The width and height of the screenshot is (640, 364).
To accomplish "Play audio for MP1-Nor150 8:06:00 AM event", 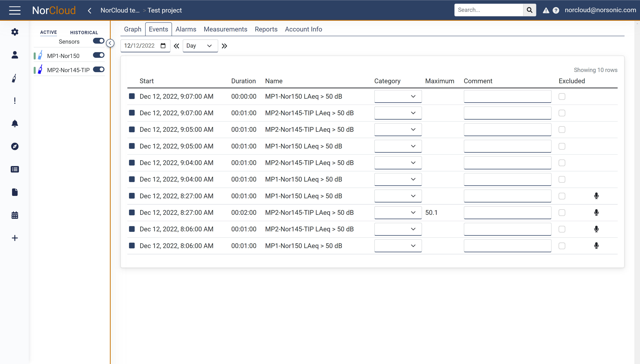I will click(596, 246).
